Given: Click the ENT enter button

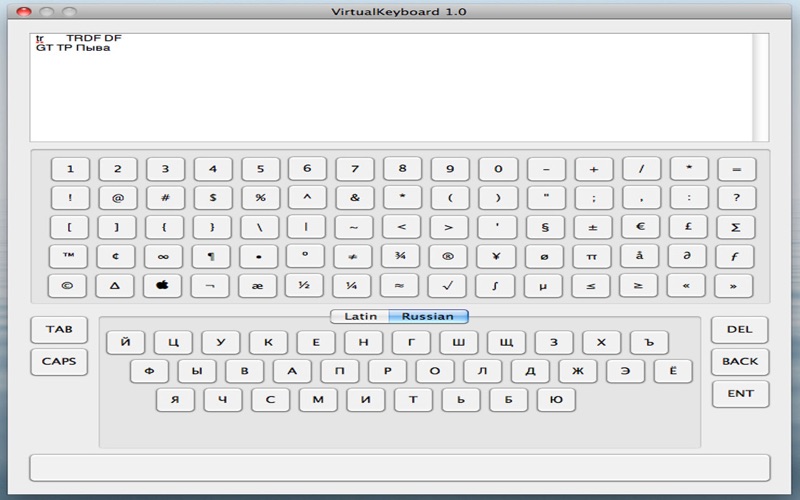Looking at the screenshot, I should coord(740,394).
